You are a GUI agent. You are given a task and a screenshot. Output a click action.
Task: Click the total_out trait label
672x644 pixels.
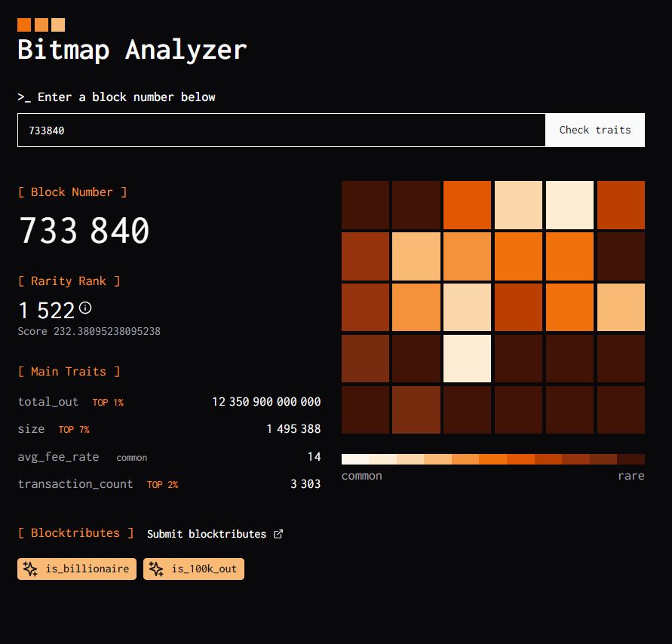point(48,402)
